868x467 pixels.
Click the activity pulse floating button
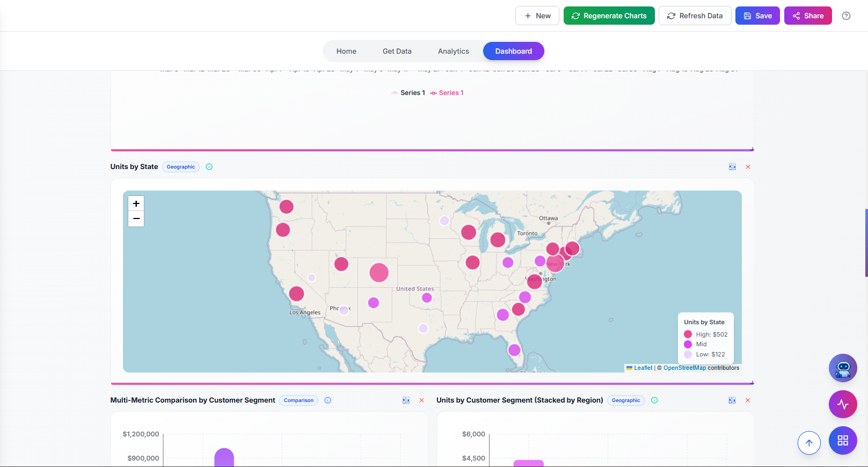coord(843,404)
